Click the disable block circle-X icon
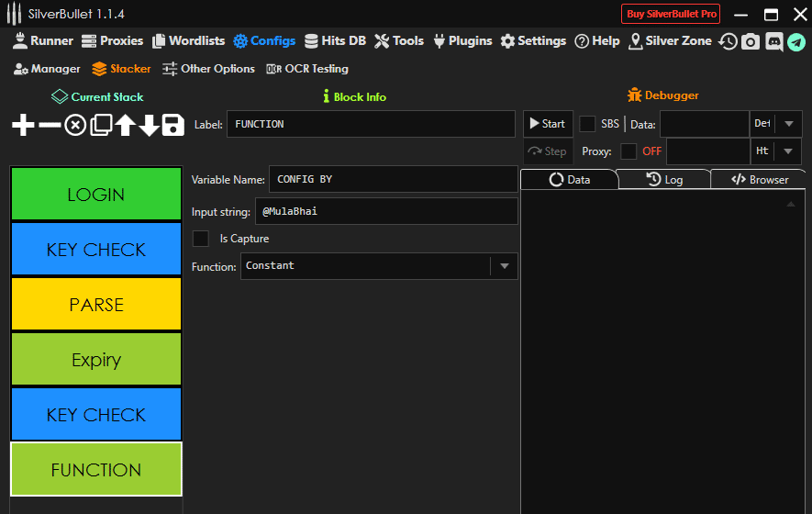 (75, 126)
